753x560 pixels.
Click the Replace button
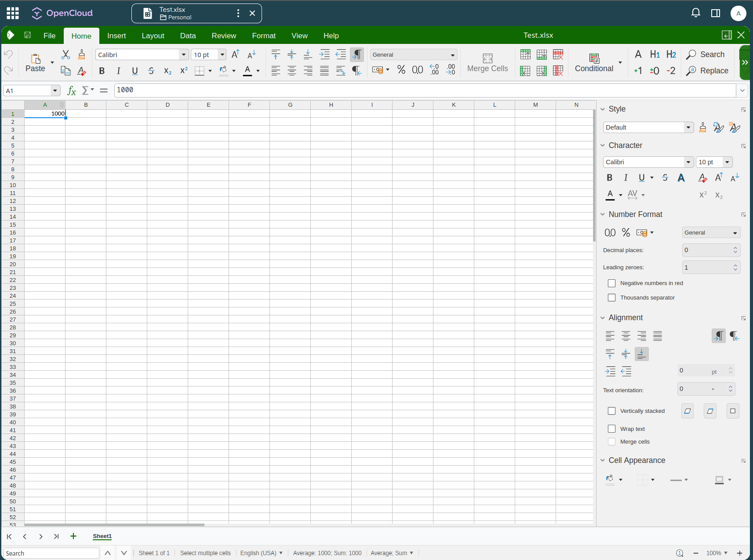tap(707, 71)
